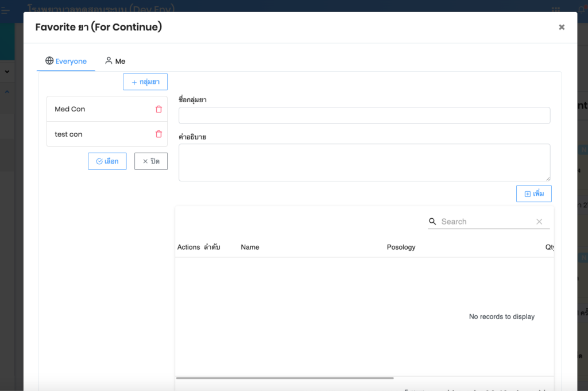This screenshot has width=588, height=391.
Task: Click the เลือก button
Action: click(x=107, y=161)
